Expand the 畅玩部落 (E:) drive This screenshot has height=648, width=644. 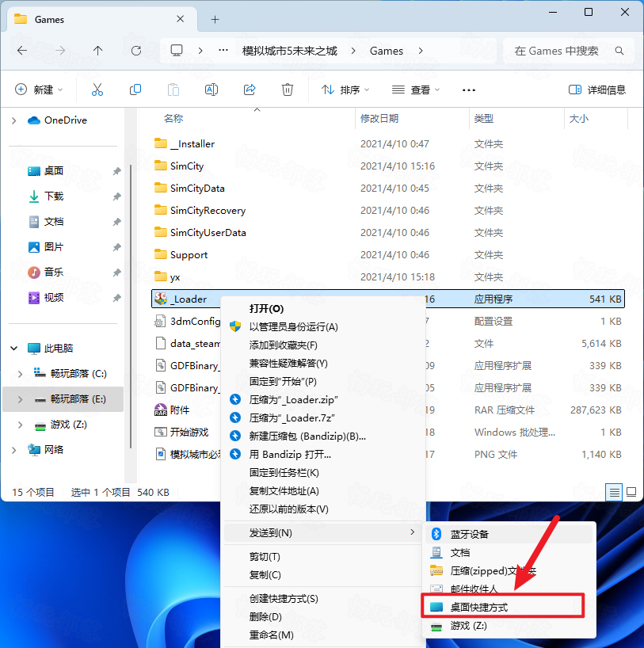(x=20, y=399)
